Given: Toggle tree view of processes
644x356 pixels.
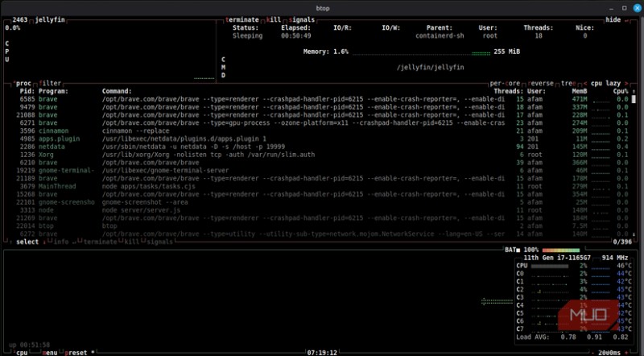Looking at the screenshot, I should pyautogui.click(x=568, y=83).
